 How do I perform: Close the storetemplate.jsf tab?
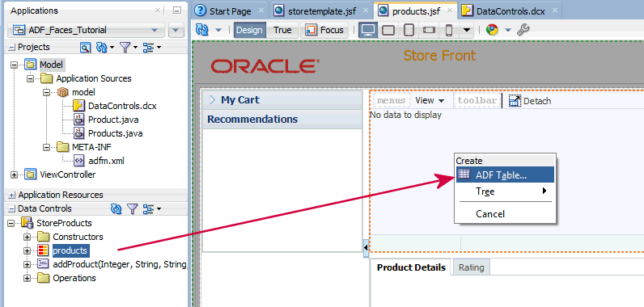click(366, 11)
